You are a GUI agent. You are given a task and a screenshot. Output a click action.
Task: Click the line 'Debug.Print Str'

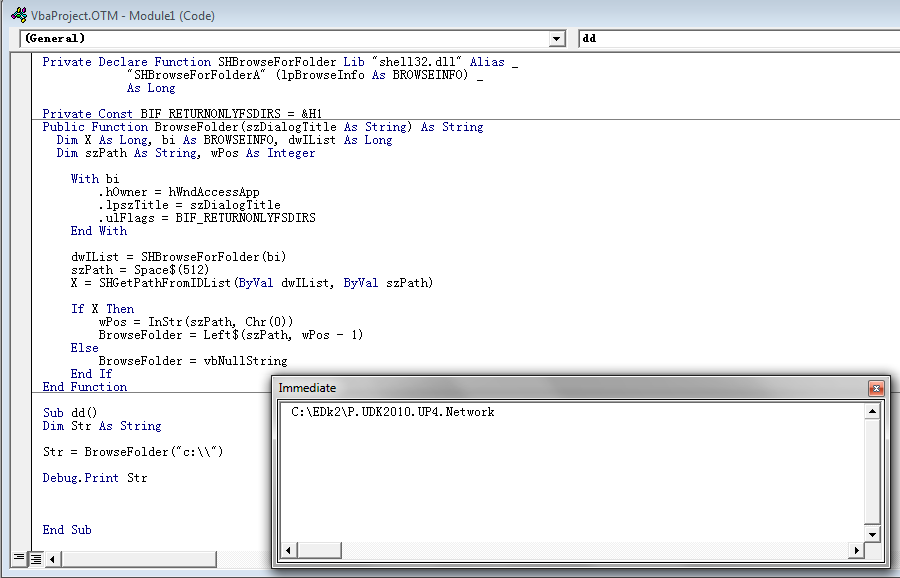pyautogui.click(x=95, y=478)
